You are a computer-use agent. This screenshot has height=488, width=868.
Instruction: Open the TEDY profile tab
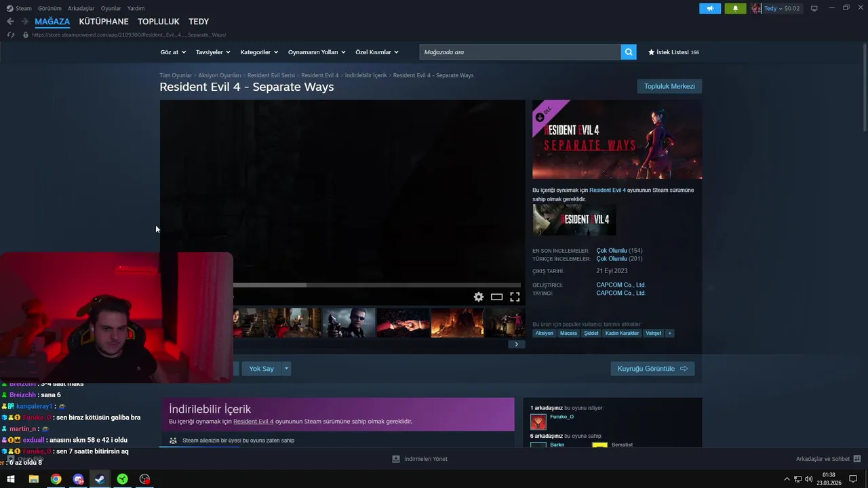[x=199, y=22]
